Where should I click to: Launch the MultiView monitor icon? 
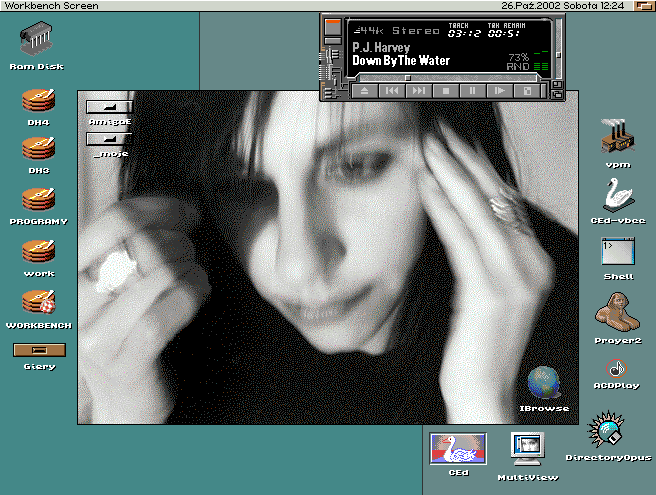[527, 449]
